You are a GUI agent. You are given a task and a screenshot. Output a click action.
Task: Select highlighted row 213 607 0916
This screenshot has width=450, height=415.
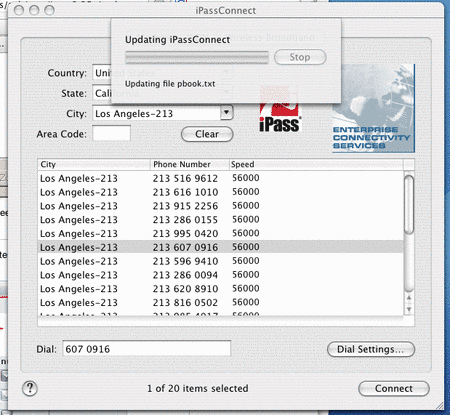221,247
